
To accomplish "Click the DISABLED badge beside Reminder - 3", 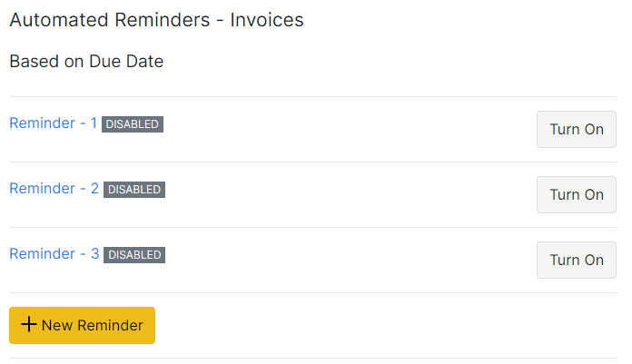I will pyautogui.click(x=134, y=255).
